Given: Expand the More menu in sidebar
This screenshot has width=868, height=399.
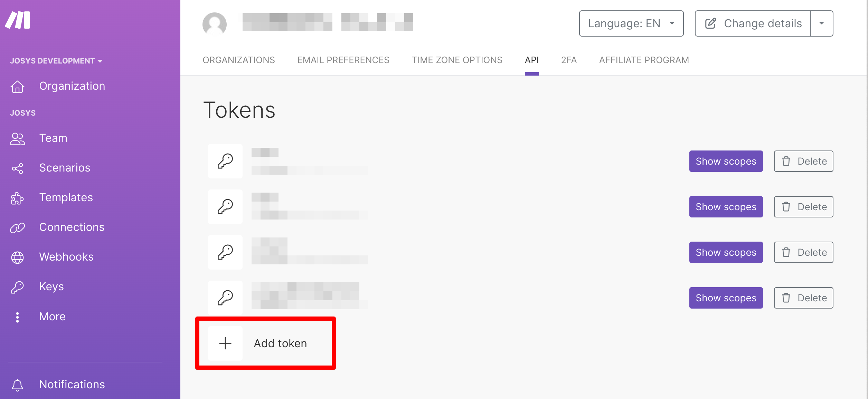Looking at the screenshot, I should coord(52,317).
